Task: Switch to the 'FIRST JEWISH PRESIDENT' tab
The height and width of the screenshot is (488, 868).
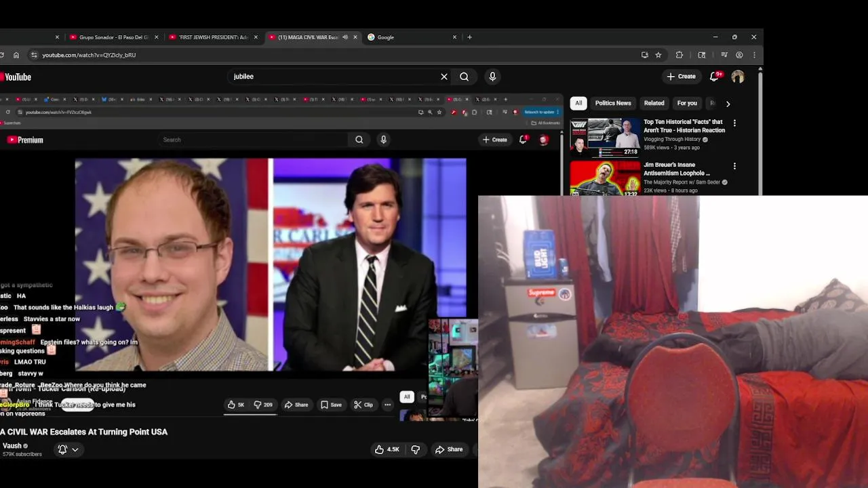Action: (212, 37)
